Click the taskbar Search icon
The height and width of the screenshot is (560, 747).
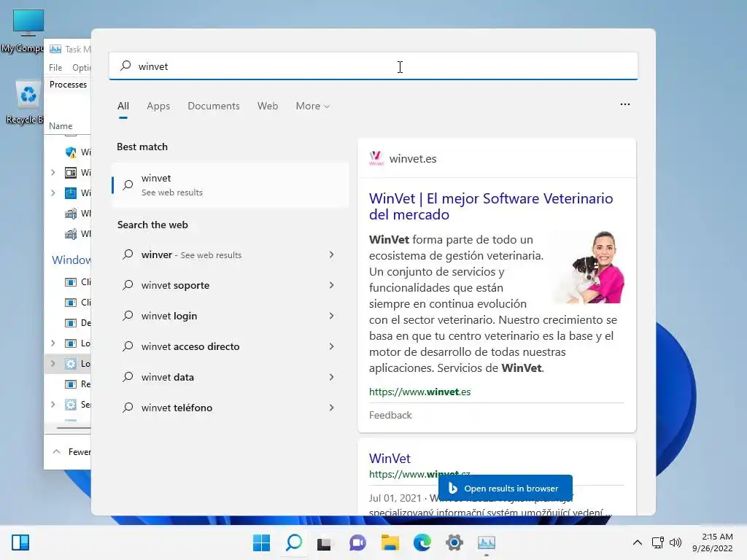click(294, 542)
